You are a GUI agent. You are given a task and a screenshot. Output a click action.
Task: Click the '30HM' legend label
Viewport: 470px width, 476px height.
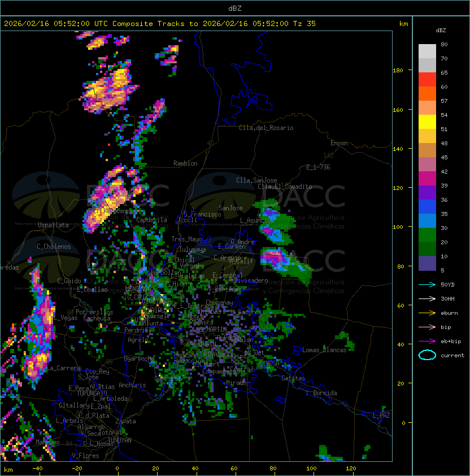[447, 298]
